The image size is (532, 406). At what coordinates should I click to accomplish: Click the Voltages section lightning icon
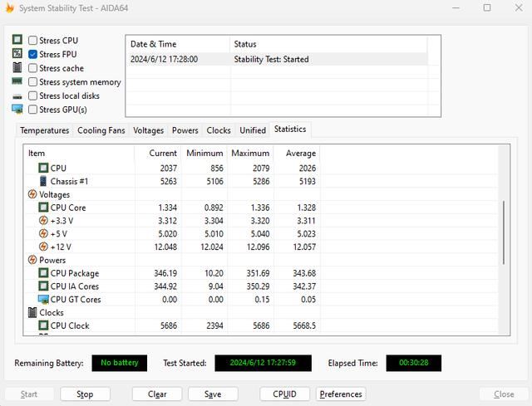[x=32, y=194]
